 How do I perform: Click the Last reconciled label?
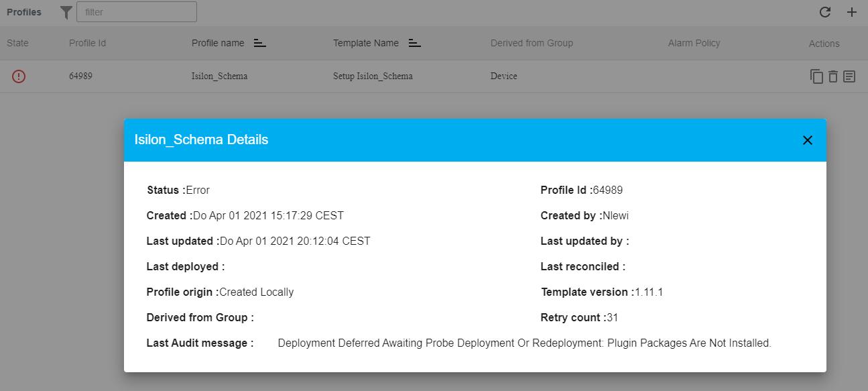583,266
